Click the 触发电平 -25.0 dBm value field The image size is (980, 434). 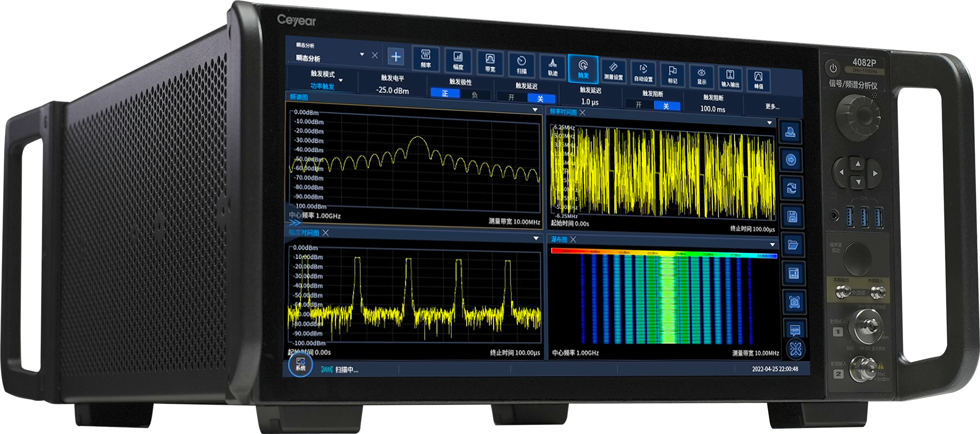pyautogui.click(x=392, y=91)
